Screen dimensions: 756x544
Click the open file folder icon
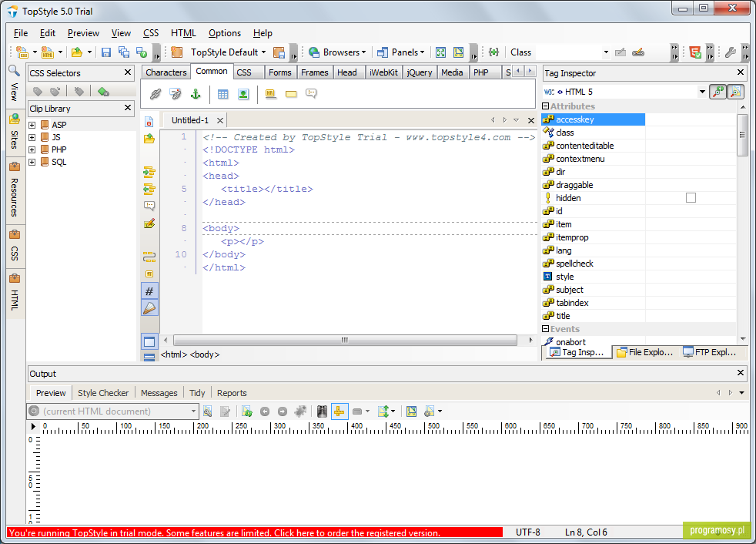(x=77, y=52)
